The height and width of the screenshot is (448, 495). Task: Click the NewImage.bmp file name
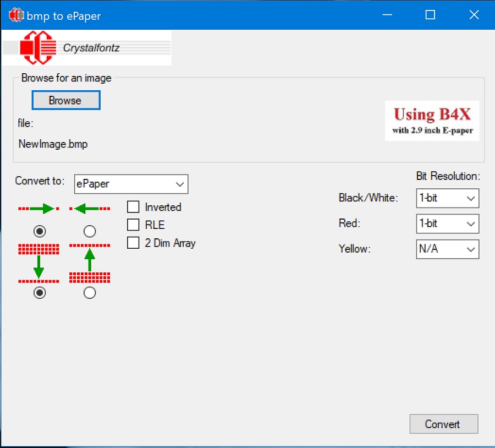pyautogui.click(x=53, y=144)
